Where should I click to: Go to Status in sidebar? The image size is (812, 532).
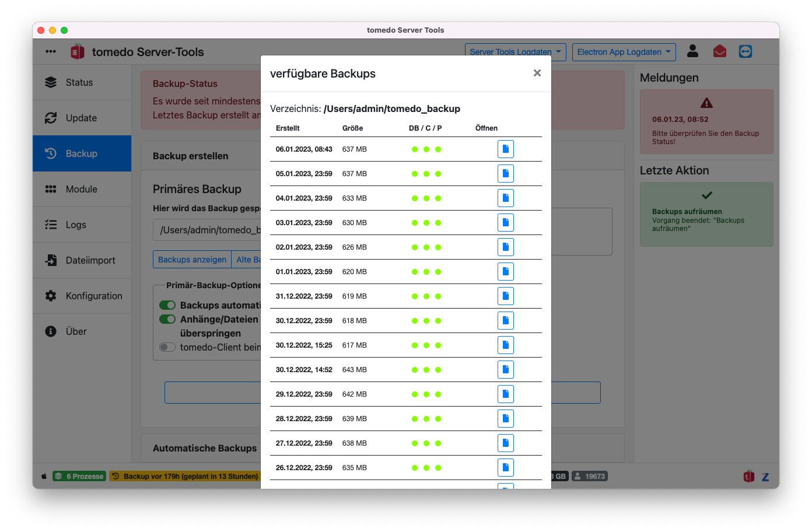[x=82, y=82]
